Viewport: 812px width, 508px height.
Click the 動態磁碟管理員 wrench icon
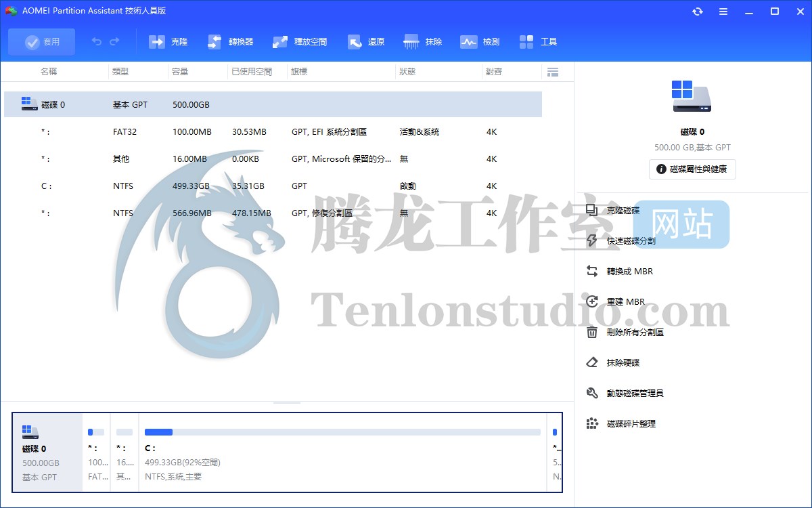(592, 393)
